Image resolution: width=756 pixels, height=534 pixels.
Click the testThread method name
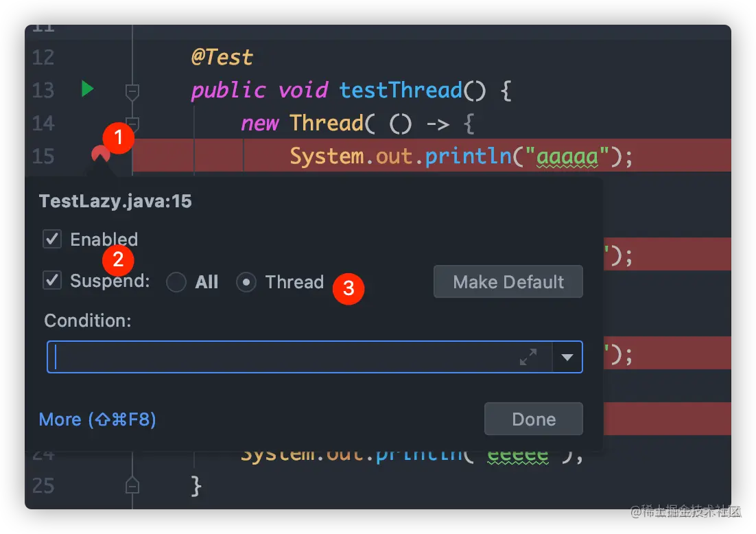[x=401, y=90]
